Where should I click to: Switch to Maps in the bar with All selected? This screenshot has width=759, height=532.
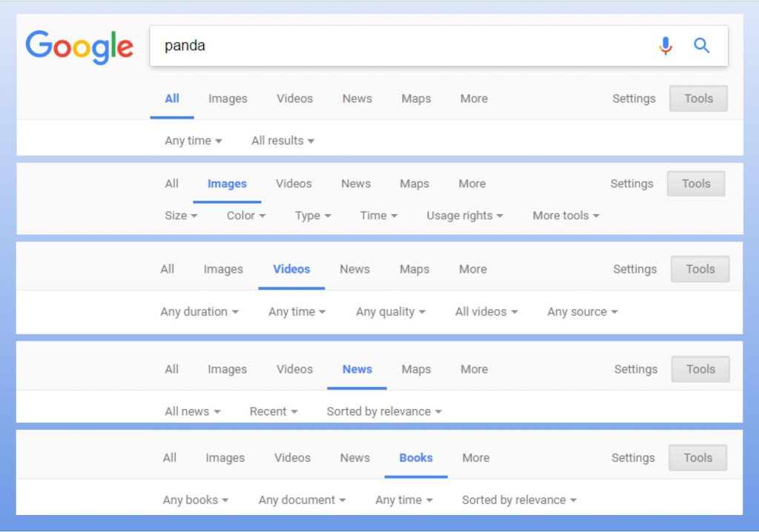pos(417,99)
